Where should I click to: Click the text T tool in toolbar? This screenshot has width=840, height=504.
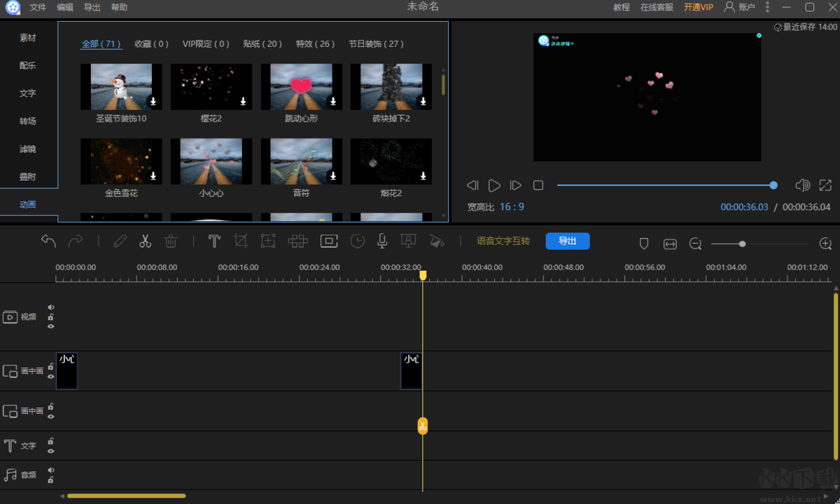[x=214, y=241]
